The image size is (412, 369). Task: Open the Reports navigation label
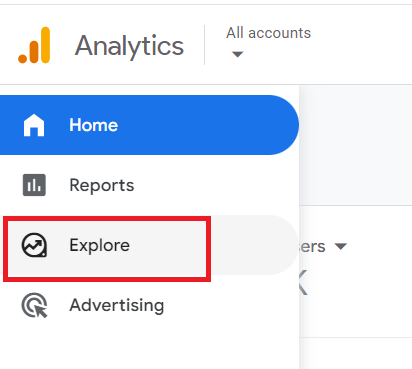click(102, 185)
